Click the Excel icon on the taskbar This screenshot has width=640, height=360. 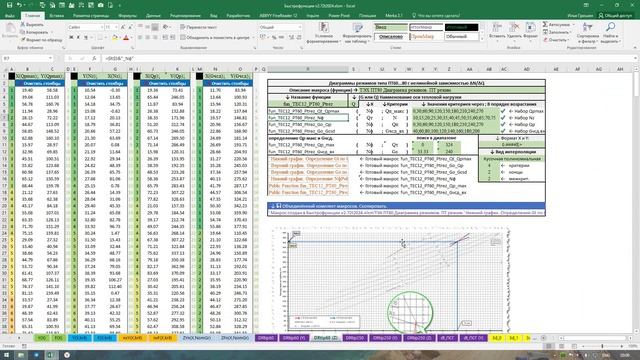click(x=51, y=355)
